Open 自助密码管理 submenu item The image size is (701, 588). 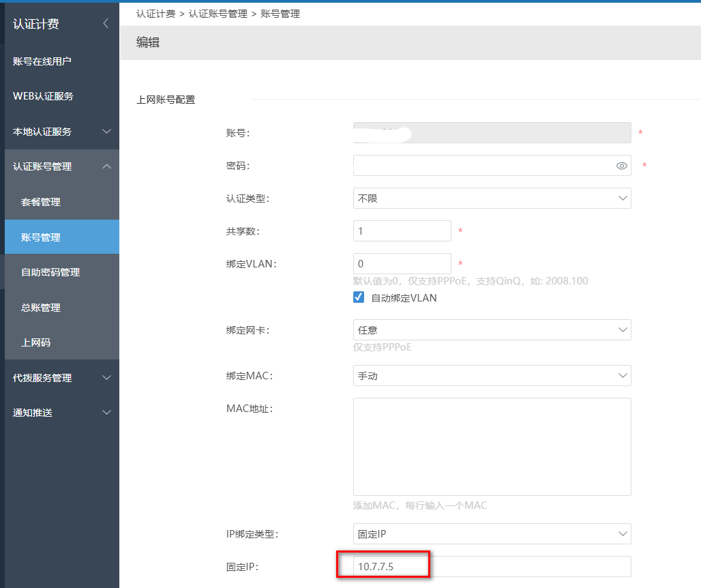point(50,272)
